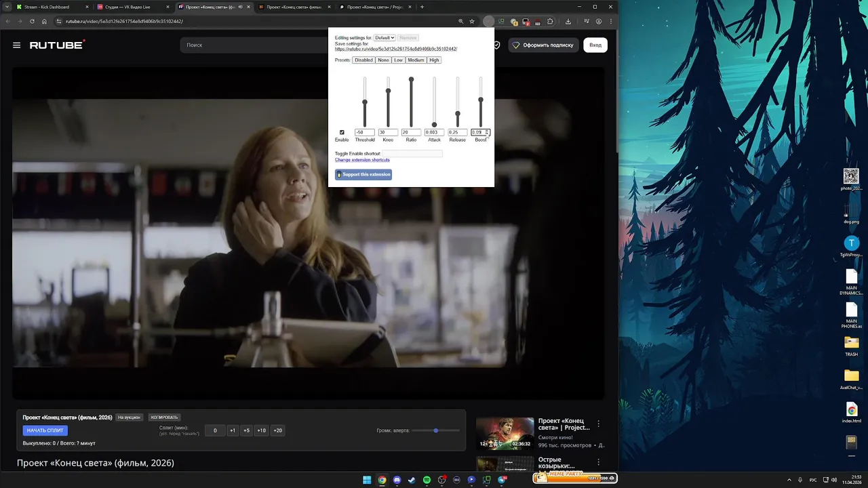Click the Knee value field showing 30

point(388,132)
